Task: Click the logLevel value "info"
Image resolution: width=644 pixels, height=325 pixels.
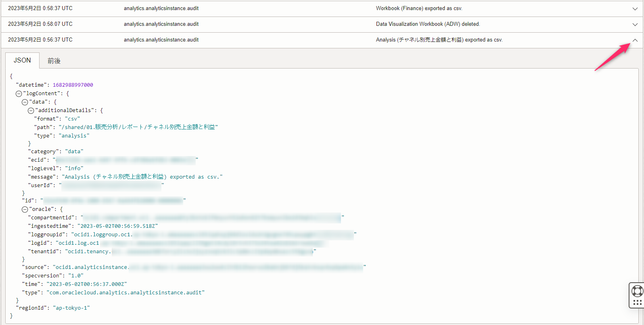Action: [74, 169]
